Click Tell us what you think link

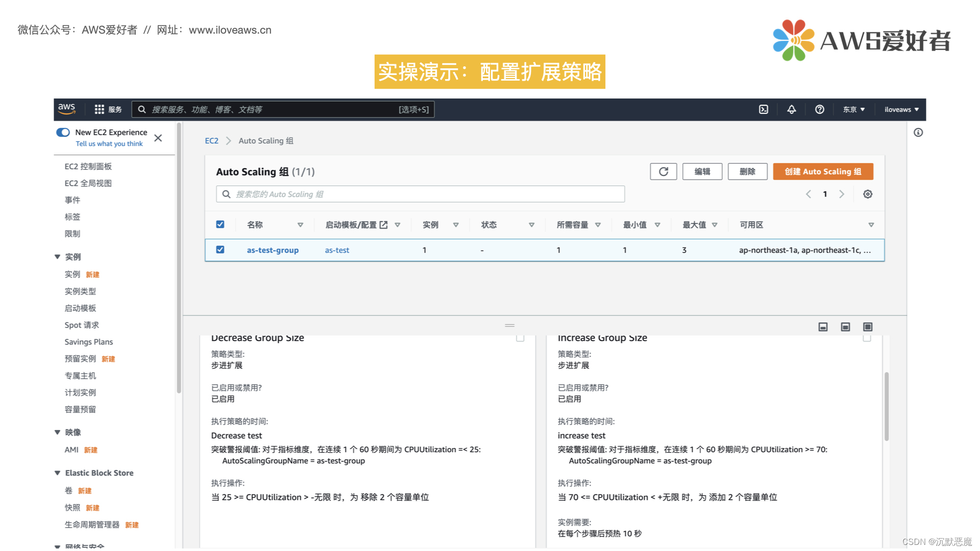coord(109,144)
